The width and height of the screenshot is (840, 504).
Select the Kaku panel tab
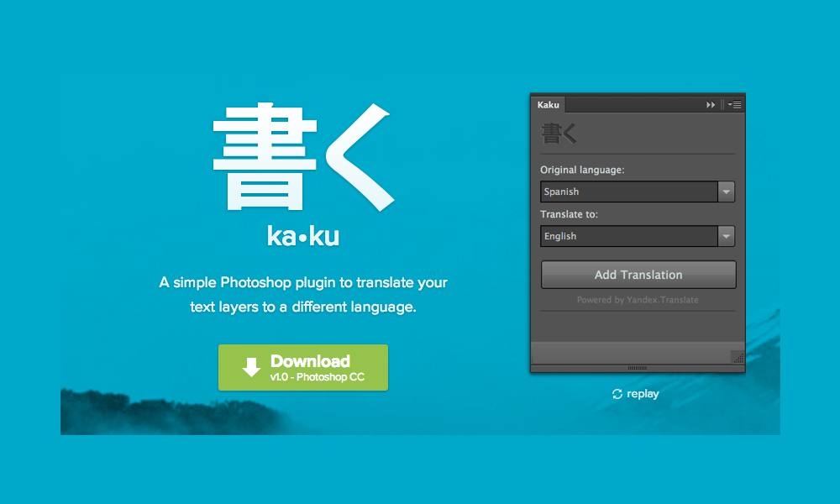[548, 104]
